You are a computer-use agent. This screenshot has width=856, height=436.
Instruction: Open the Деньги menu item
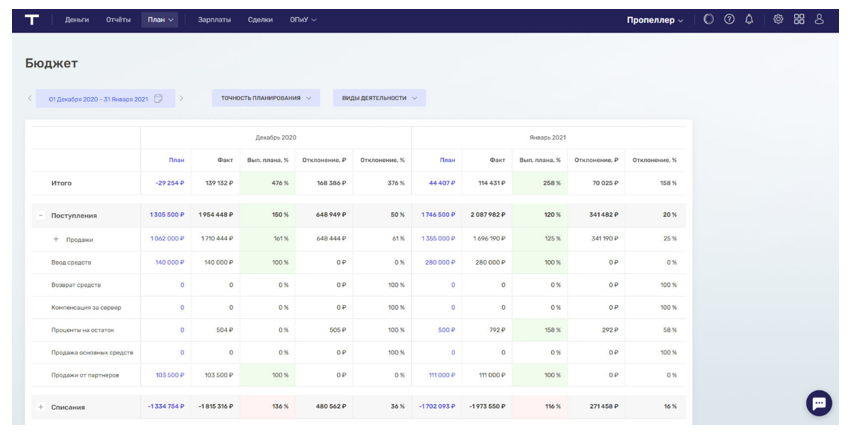pyautogui.click(x=77, y=19)
